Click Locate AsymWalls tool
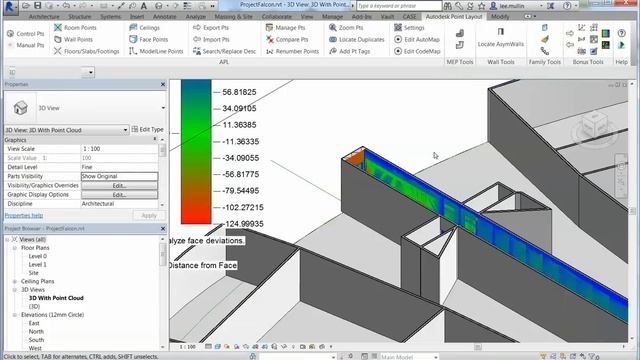The width and height of the screenshot is (640, 360). coord(501,38)
